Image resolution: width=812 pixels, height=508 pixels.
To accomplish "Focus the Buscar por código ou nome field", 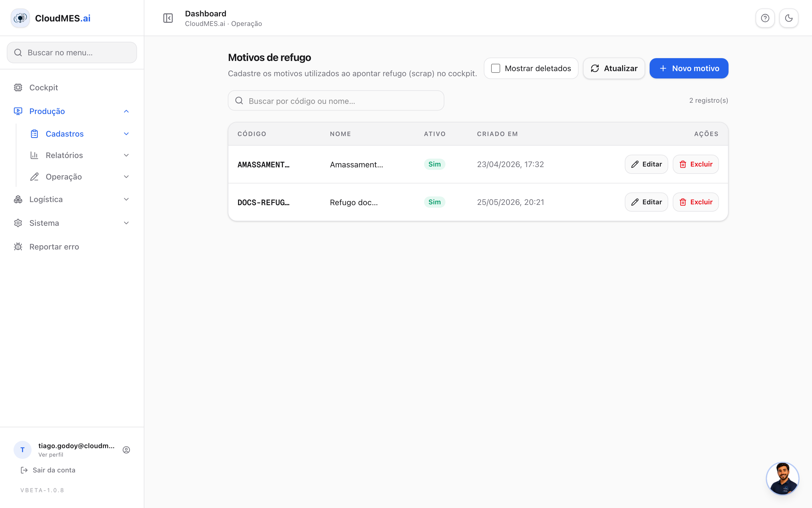I will click(x=336, y=100).
